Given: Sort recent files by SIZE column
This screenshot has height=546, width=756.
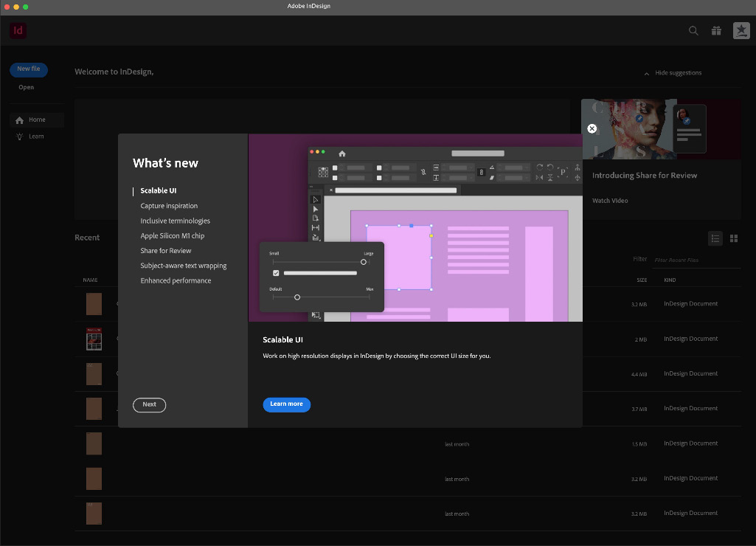Looking at the screenshot, I should click(642, 280).
